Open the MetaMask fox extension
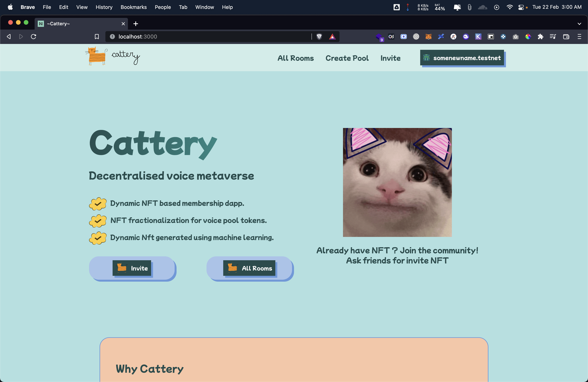Image resolution: width=588 pixels, height=382 pixels. tap(428, 37)
